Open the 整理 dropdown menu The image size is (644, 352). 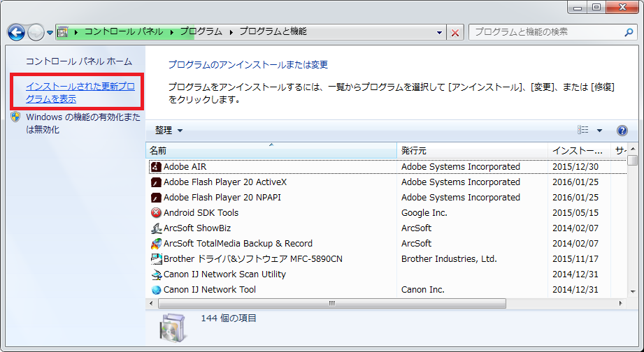pyautogui.click(x=169, y=131)
